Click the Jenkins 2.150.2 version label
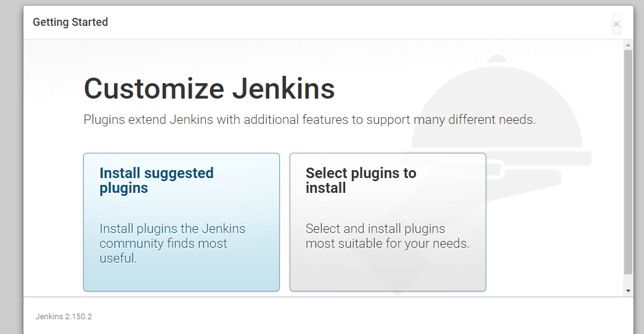 tap(63, 317)
